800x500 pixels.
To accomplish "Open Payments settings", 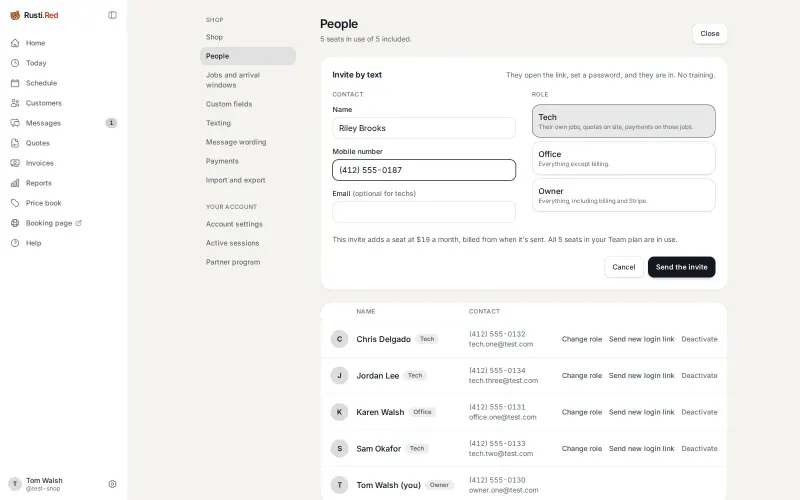I will point(247,161).
